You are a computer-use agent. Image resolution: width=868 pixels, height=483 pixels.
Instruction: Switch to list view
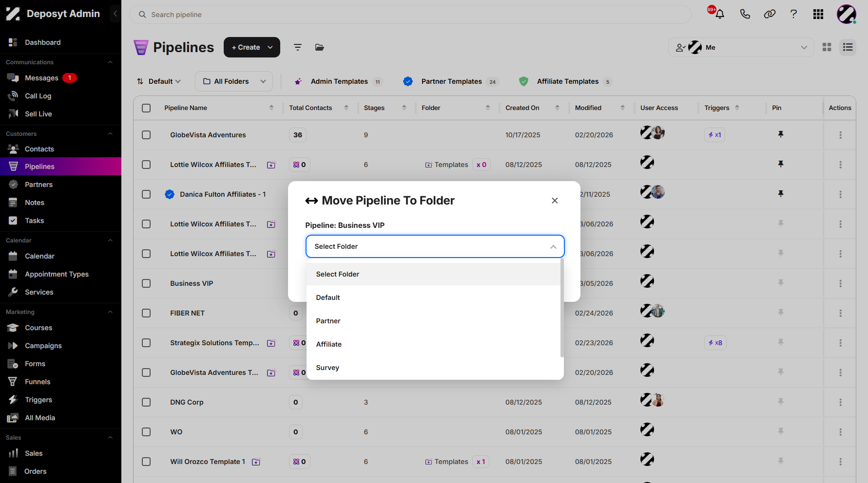point(848,47)
